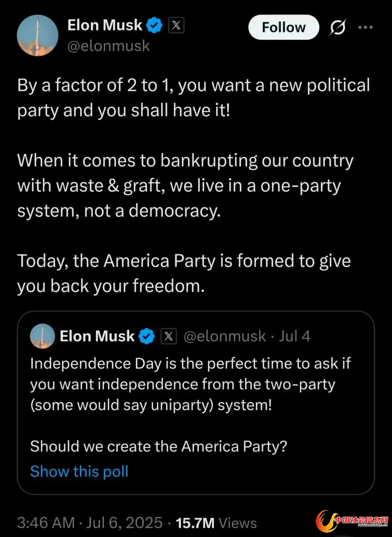Click the small avatar in the quoted post
This screenshot has width=392, height=537.
42,336
